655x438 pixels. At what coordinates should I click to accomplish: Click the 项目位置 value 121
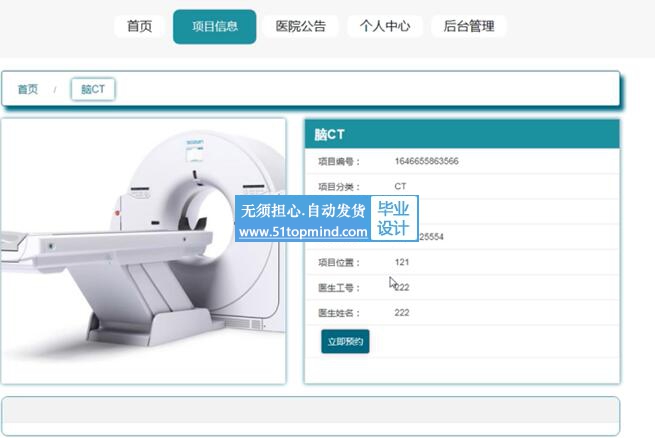pos(402,262)
